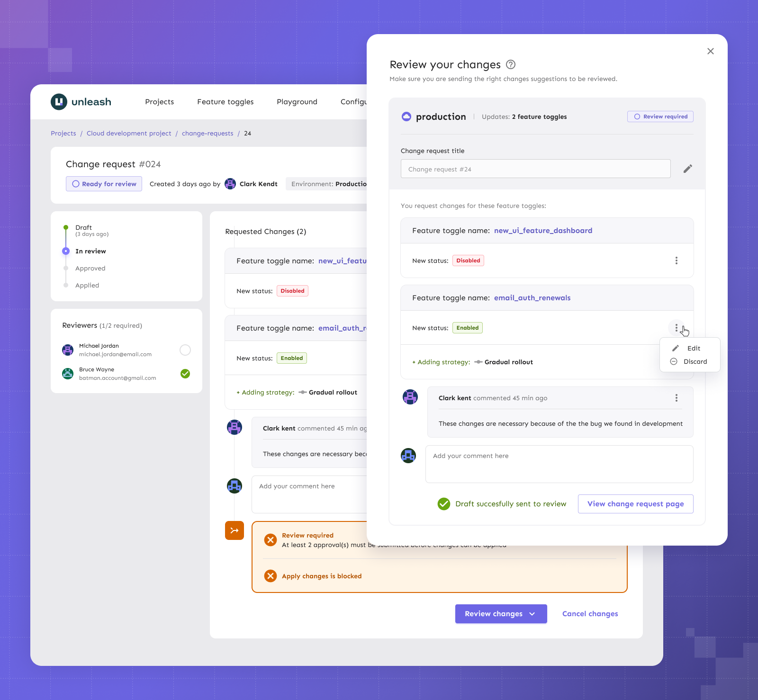Click the Review required badge in dialog
The width and height of the screenshot is (758, 700).
pos(660,117)
